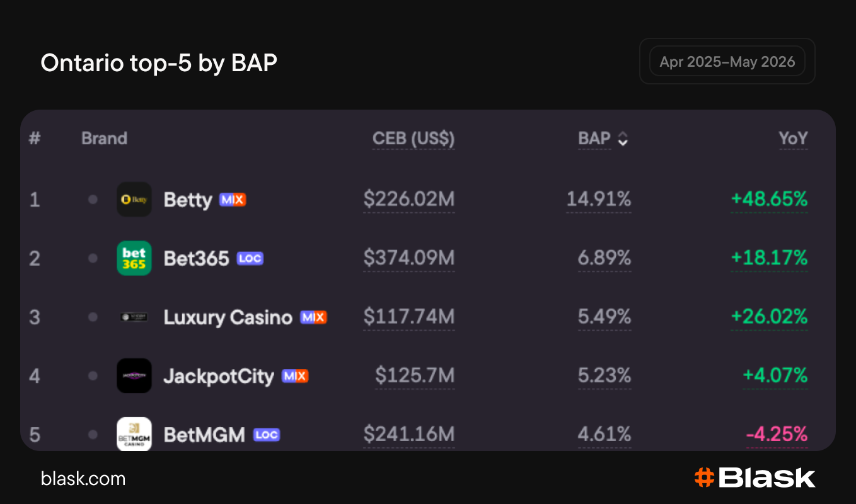Toggle the dot marker for Bet365 row

(x=93, y=258)
